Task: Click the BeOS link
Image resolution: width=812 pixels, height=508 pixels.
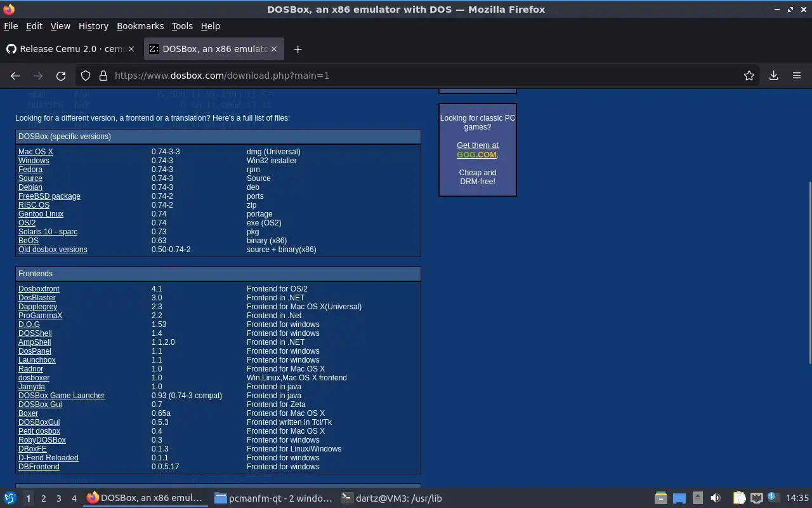Action: pyautogui.click(x=29, y=241)
